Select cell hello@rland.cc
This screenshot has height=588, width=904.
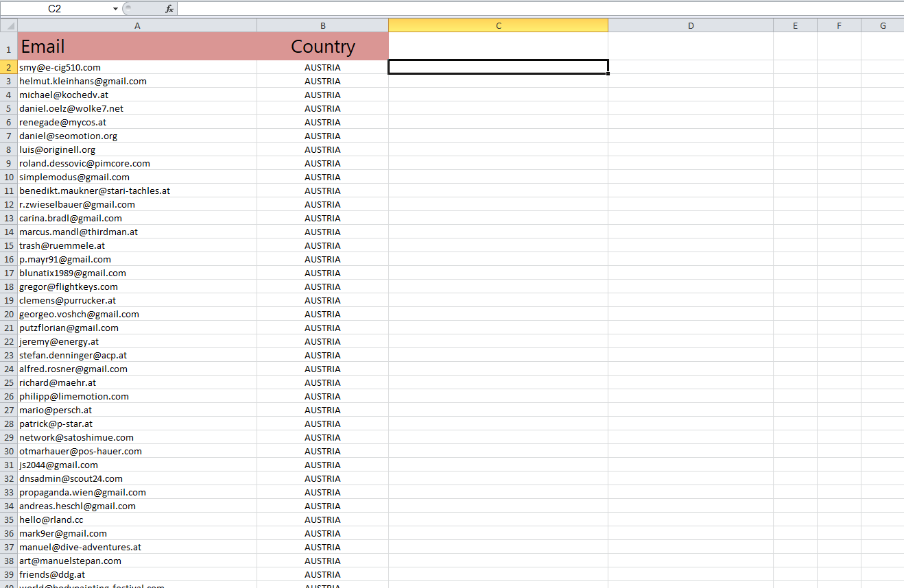click(137, 519)
